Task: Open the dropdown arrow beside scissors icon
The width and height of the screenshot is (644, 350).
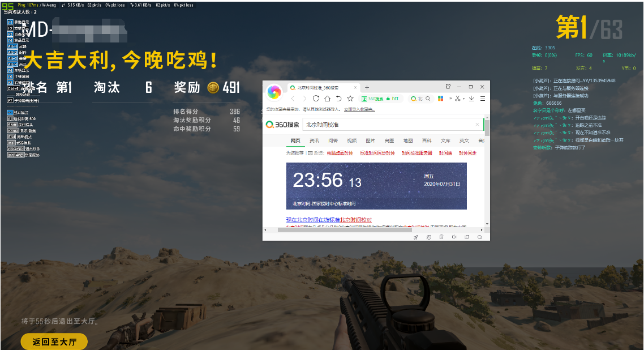Action: coord(463,99)
